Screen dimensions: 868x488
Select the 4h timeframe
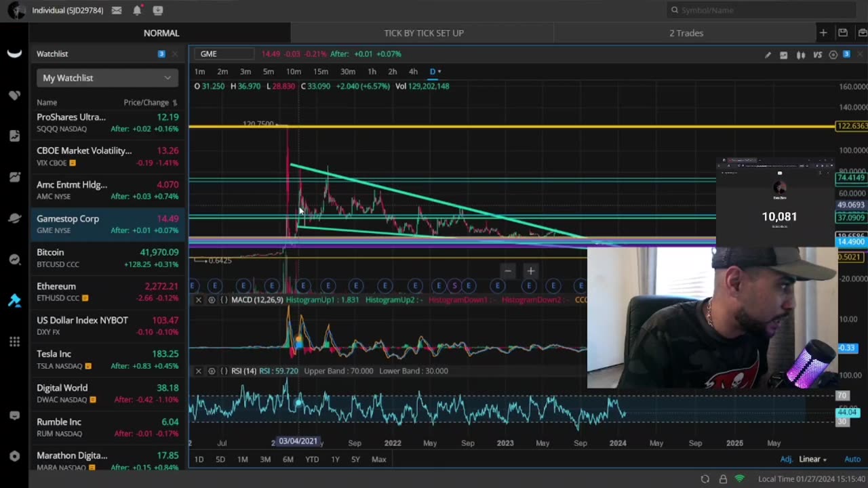pyautogui.click(x=413, y=71)
